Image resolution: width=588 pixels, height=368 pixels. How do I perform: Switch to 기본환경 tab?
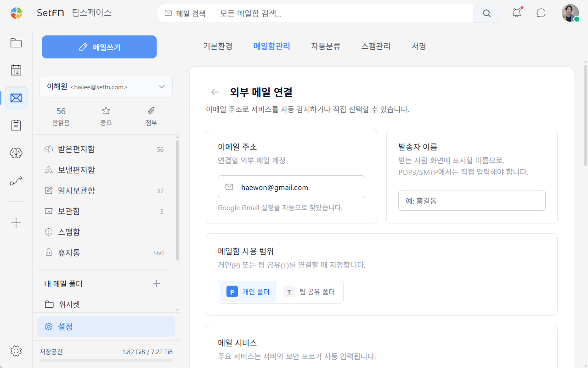218,46
